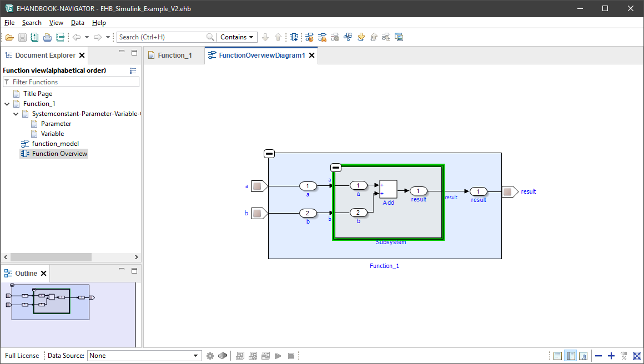
Task: Click the export icon in toolbar
Action: click(61, 37)
